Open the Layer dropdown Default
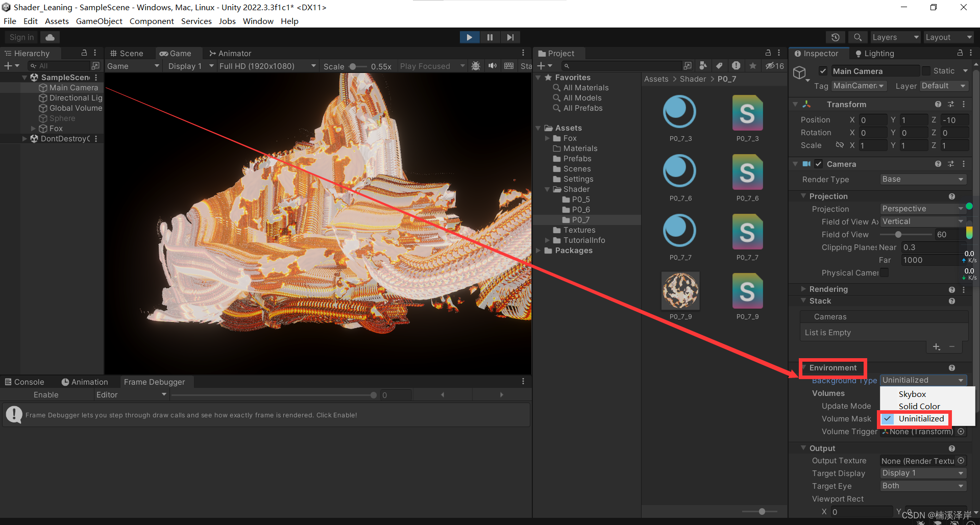The width and height of the screenshot is (980, 525). 944,86
